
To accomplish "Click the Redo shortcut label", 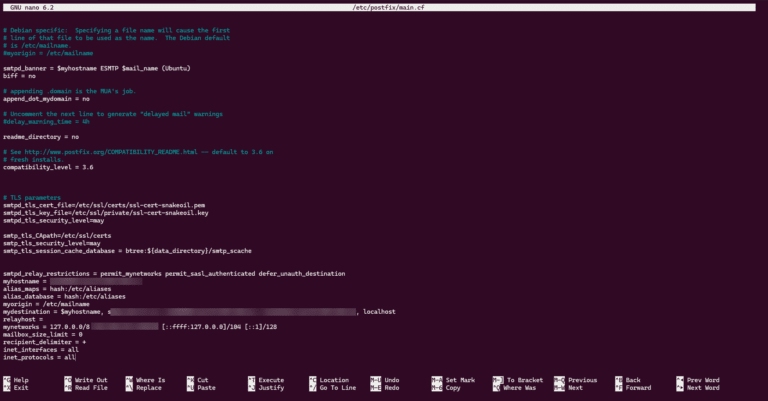I will point(392,388).
